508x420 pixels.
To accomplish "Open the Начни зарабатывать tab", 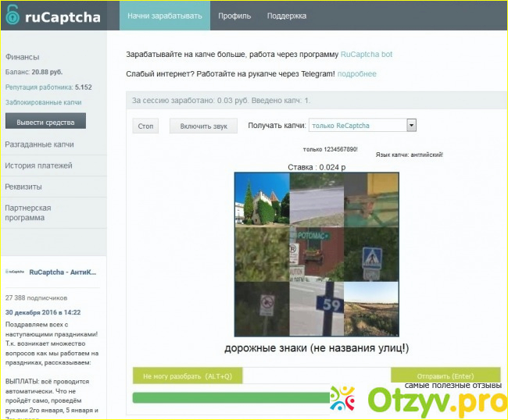I will coord(165,16).
